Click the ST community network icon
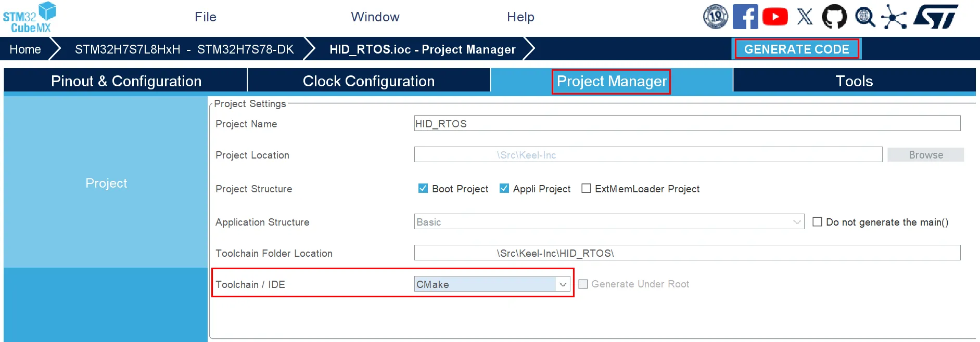The image size is (980, 342). [x=894, y=17]
